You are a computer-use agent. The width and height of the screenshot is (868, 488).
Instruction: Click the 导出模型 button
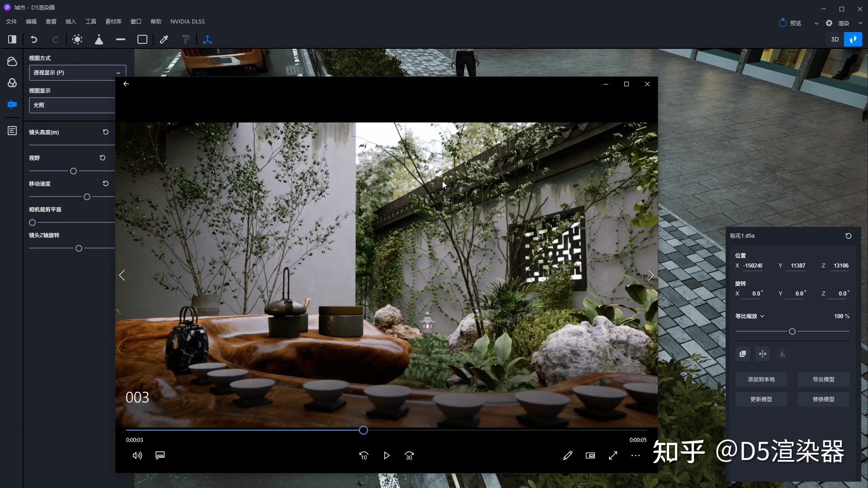coord(823,380)
